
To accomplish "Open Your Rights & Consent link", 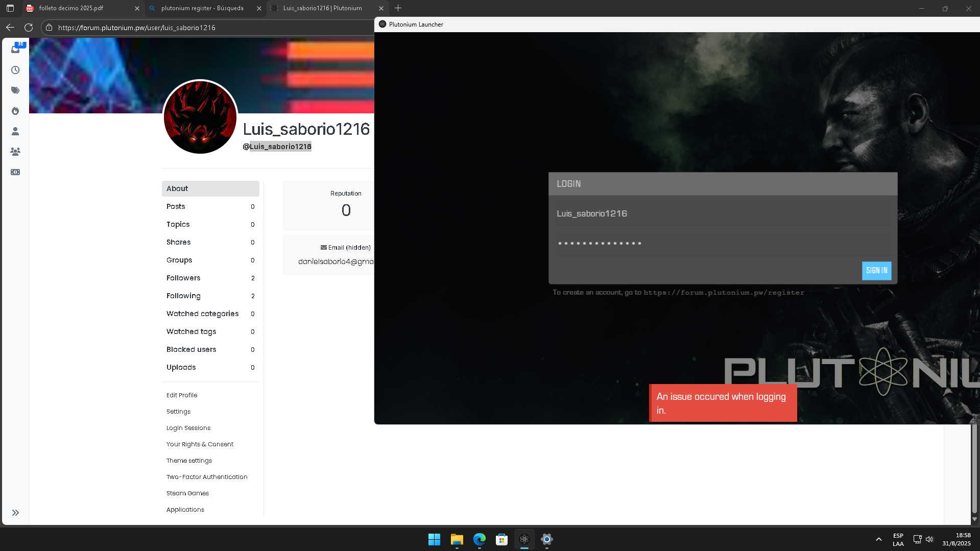I will coord(200,444).
